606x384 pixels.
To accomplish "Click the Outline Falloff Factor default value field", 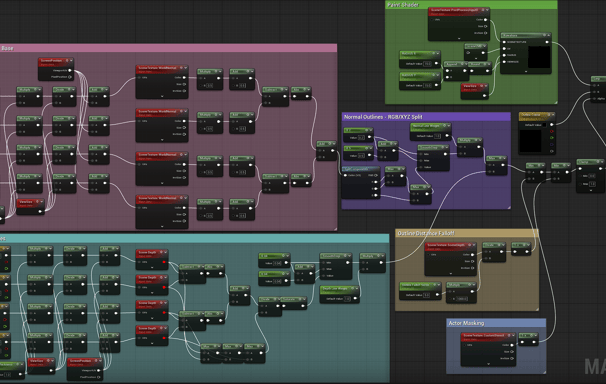I will 427,295.
